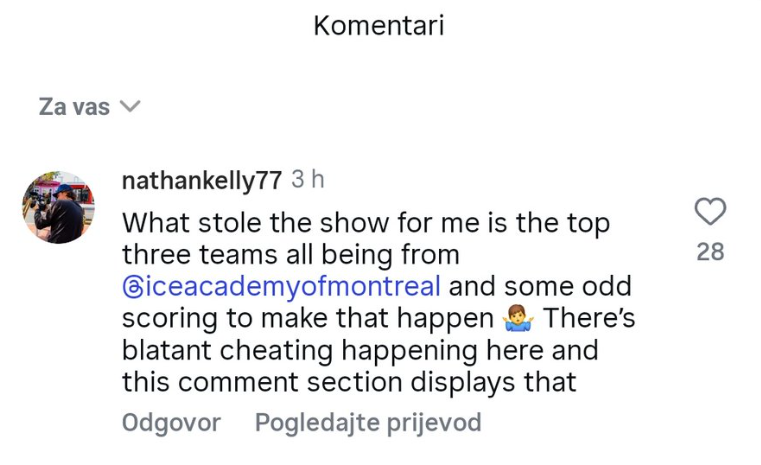Expand the chevron next to Za vas
This screenshot has width=761, height=465.
[x=130, y=107]
